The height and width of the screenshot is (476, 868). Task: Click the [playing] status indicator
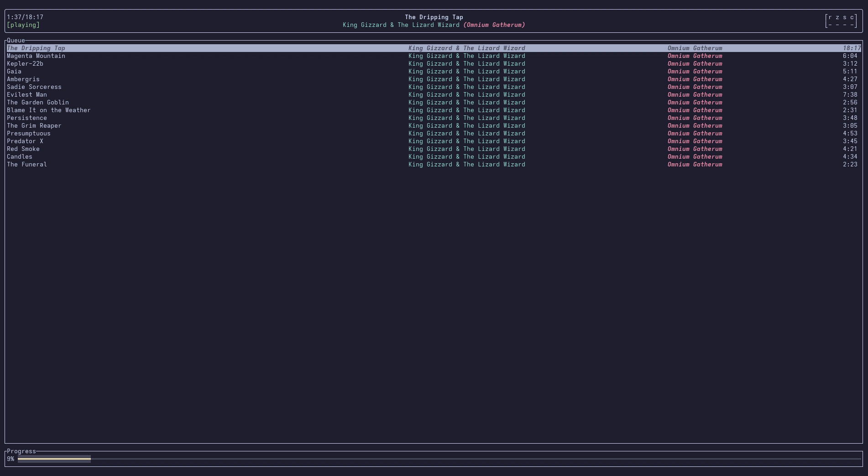click(x=23, y=25)
